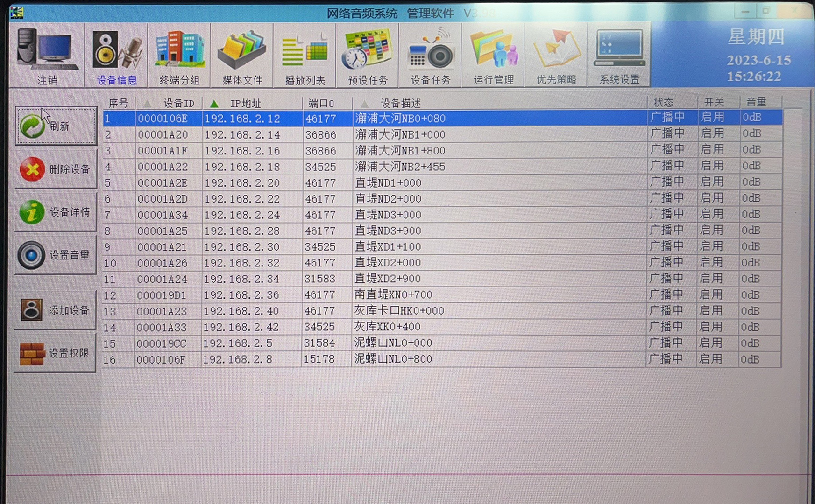Screen dimensions: 815x504
Task: Click the 设置权限 set permissions button
Action: point(56,353)
